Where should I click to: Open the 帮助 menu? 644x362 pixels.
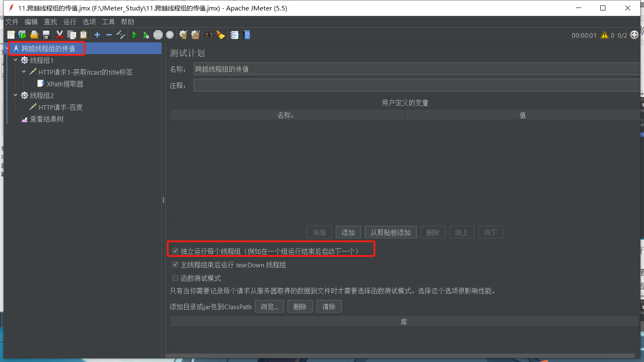pos(127,22)
